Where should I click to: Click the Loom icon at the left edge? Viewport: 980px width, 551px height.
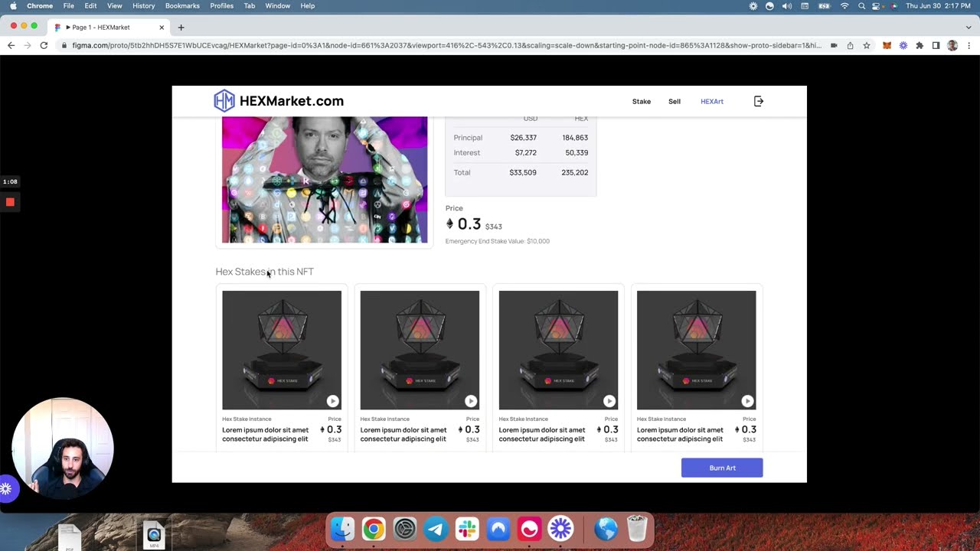tap(5, 488)
